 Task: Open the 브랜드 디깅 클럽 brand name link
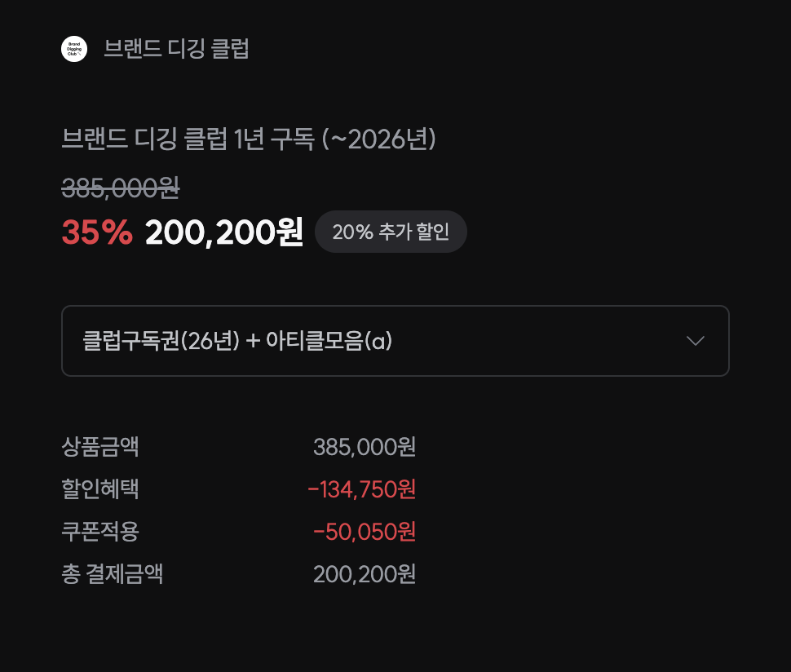176,49
